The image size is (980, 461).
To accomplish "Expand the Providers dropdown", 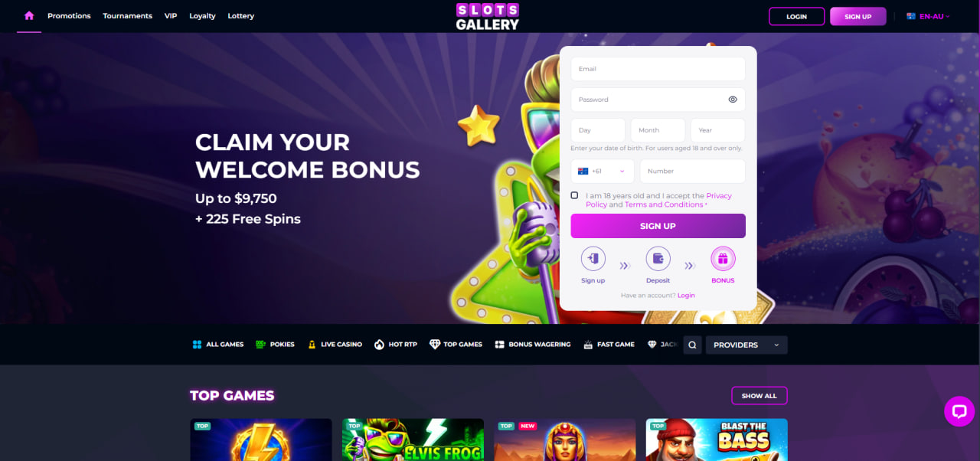I will coord(746,345).
